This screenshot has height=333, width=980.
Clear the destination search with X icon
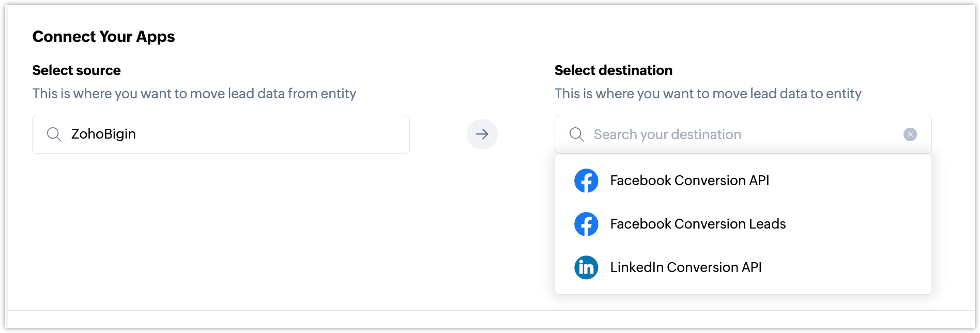point(910,134)
